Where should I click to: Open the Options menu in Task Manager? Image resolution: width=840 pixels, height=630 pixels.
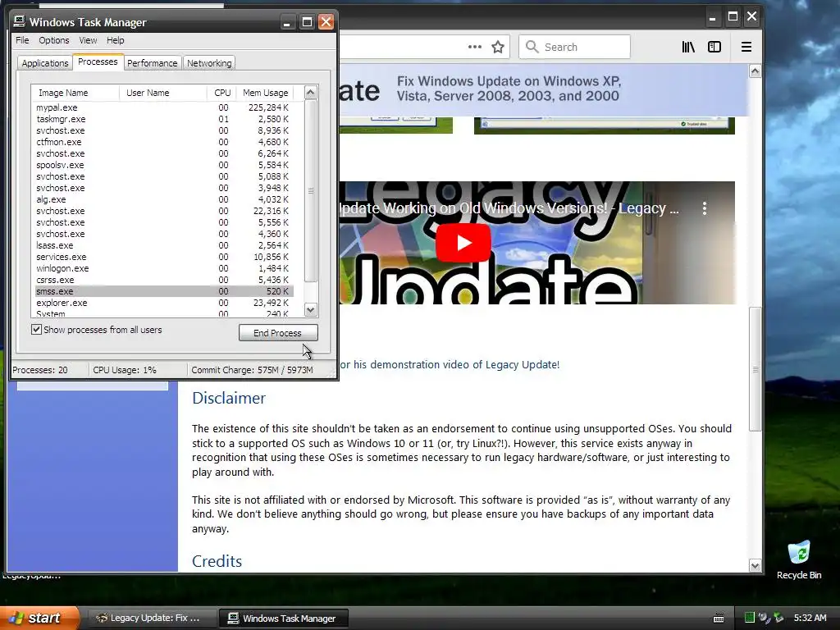(53, 40)
